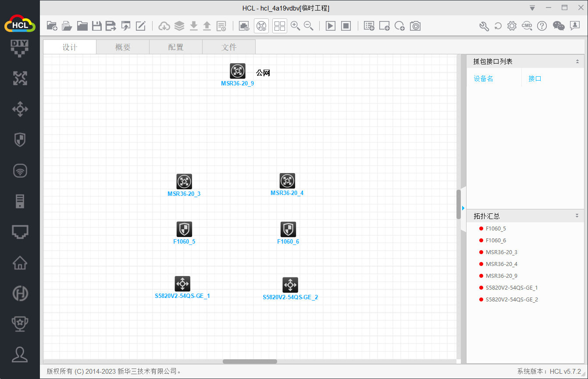Select the switch device category in sidebar
588x379 pixels.
(20, 109)
